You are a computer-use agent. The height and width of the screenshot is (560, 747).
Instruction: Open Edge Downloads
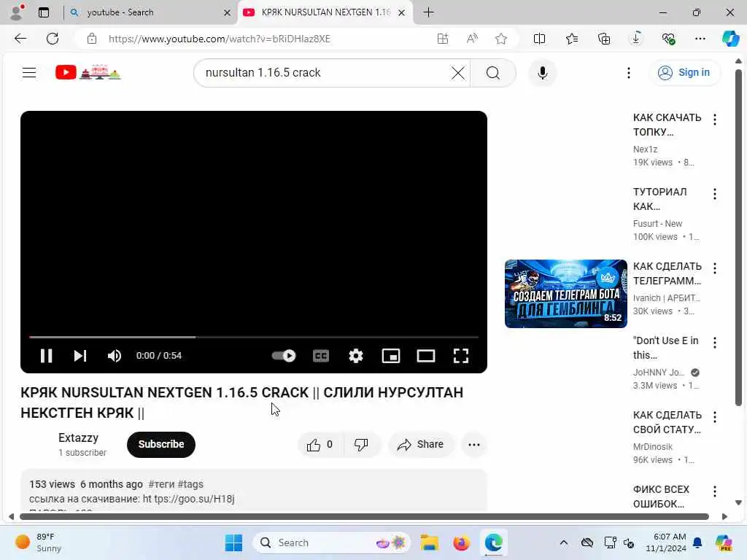(636, 39)
